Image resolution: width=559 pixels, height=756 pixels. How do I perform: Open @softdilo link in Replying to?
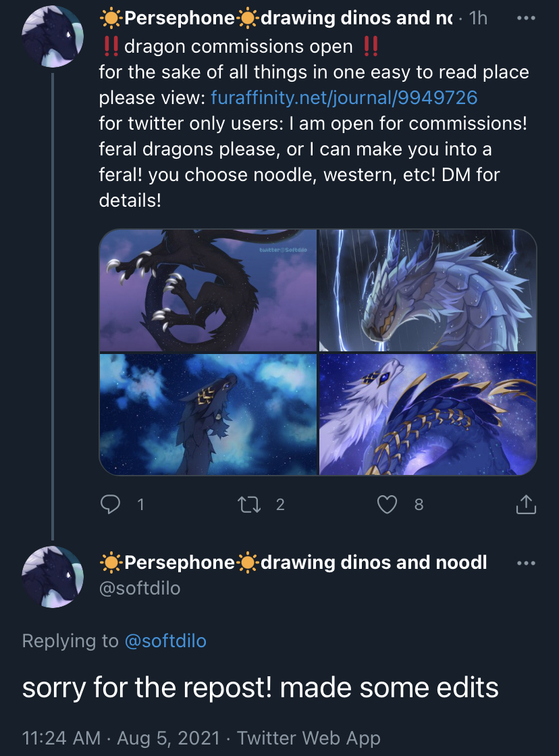(165, 640)
